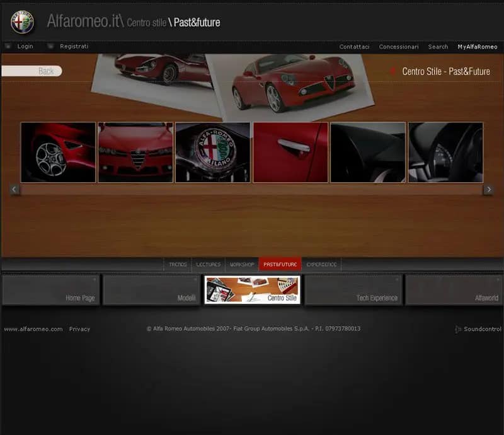
Task: Click the Alfa Romeo Automobiles 2007 copyright text
Action: point(254,329)
